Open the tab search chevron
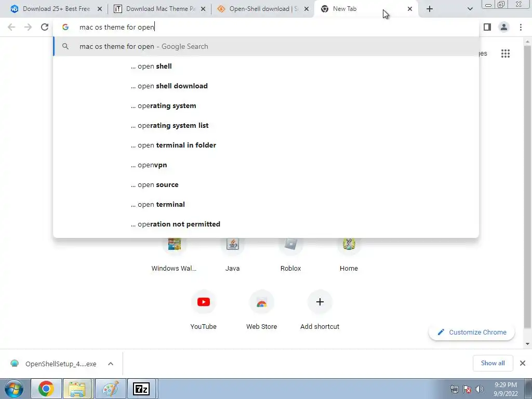Image resolution: width=532 pixels, height=399 pixels. pos(470,9)
